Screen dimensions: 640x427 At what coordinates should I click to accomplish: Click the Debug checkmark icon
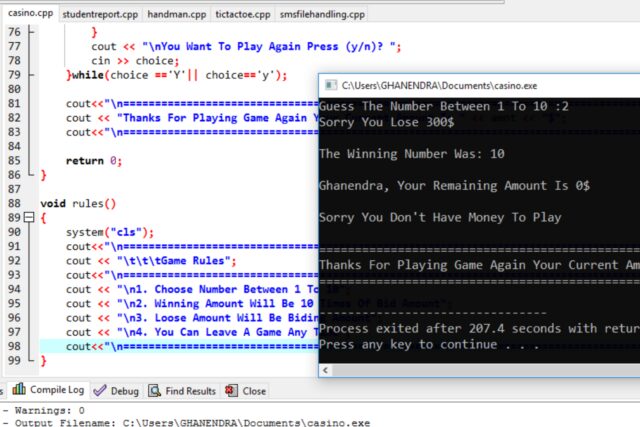click(x=100, y=391)
